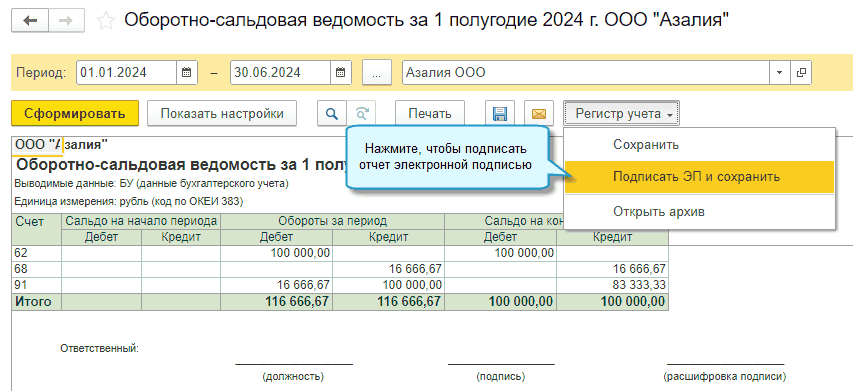
Task: Click the magnifier search icon
Action: pyautogui.click(x=331, y=114)
